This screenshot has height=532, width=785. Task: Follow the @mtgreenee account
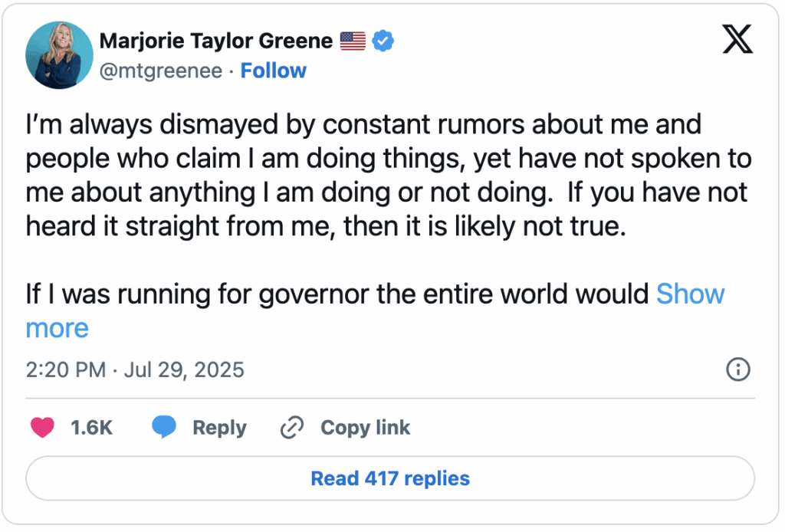click(273, 71)
